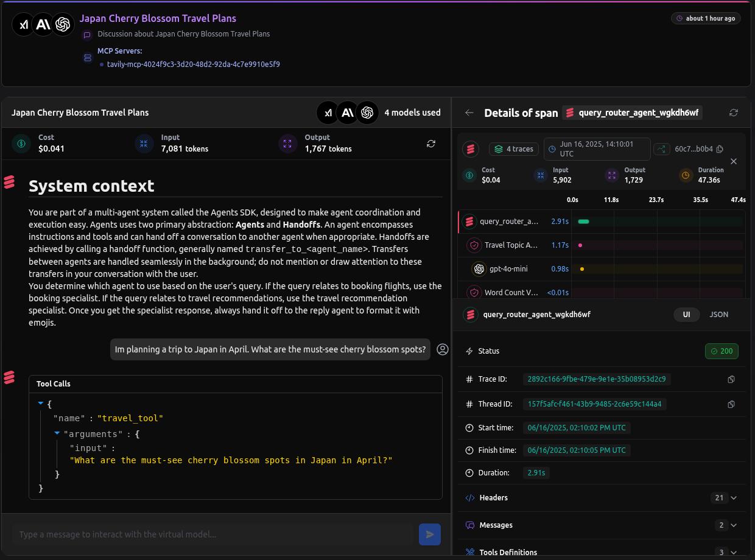Expand the Headers section
The width and height of the screenshot is (755, 560).
tap(733, 498)
